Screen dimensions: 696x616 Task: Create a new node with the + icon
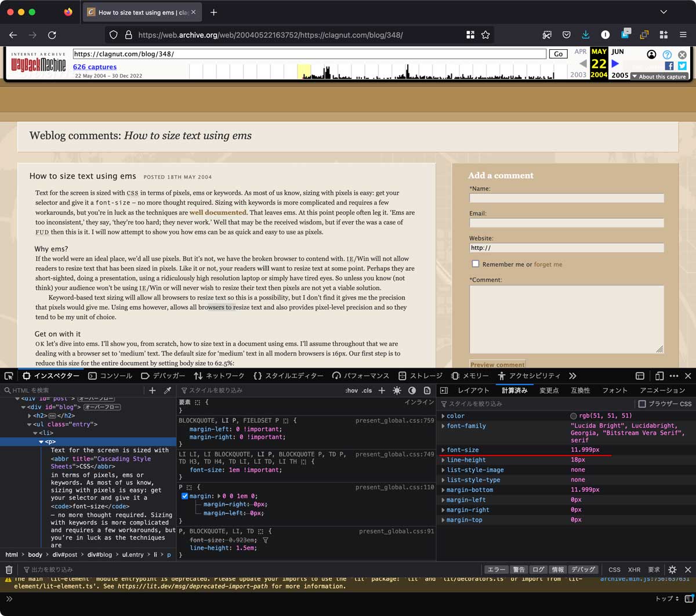tap(152, 390)
